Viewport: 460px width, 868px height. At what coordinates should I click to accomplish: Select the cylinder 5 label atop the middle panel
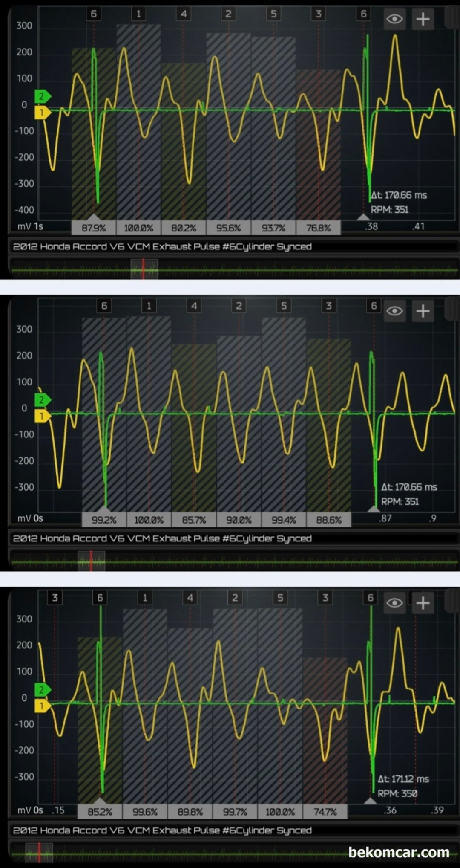284,306
